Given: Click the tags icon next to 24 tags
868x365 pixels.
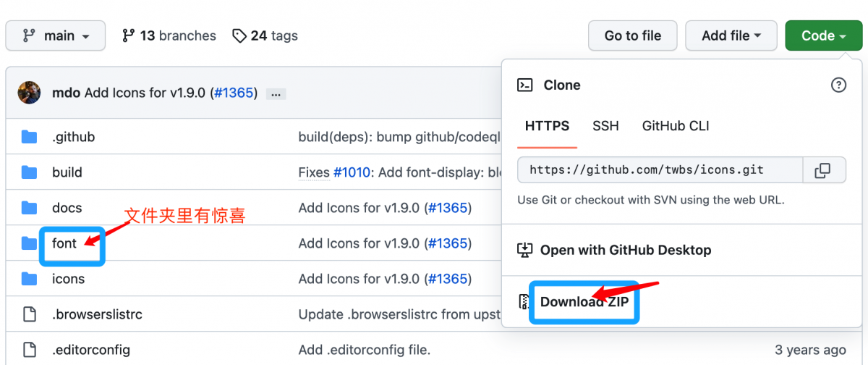Looking at the screenshot, I should pos(239,35).
